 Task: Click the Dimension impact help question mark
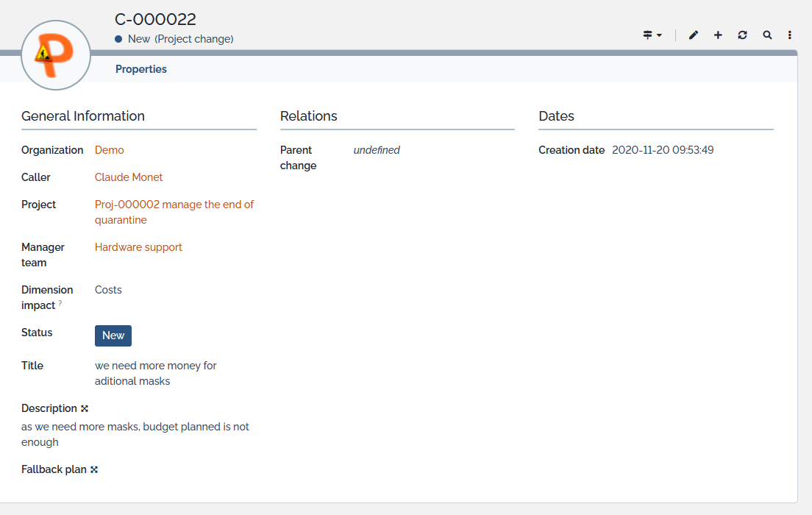[60, 303]
